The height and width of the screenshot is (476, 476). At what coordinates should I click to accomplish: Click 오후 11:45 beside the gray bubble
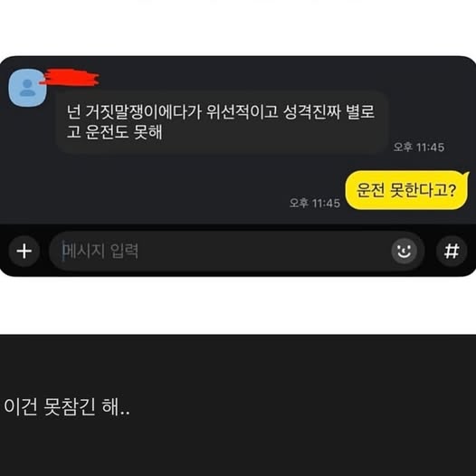(419, 148)
